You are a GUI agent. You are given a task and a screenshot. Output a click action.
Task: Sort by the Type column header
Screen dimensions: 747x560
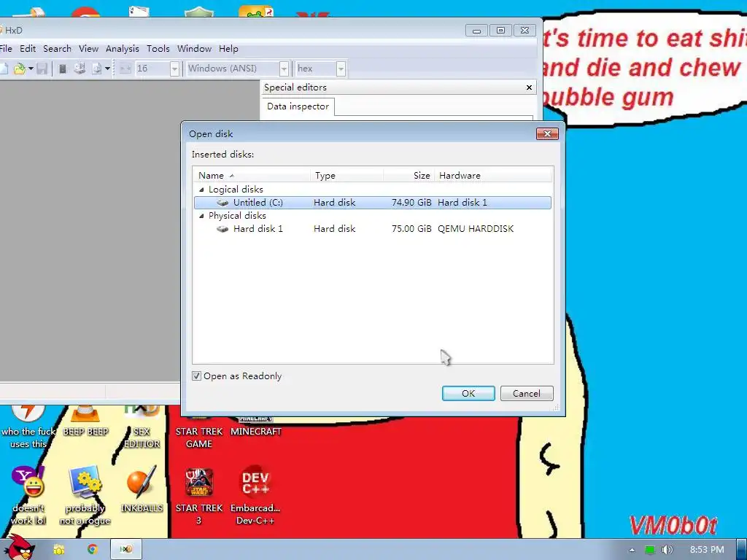[347, 175]
